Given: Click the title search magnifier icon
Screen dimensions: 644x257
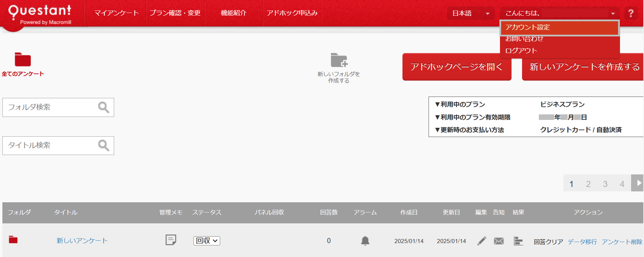Looking at the screenshot, I should tap(104, 145).
